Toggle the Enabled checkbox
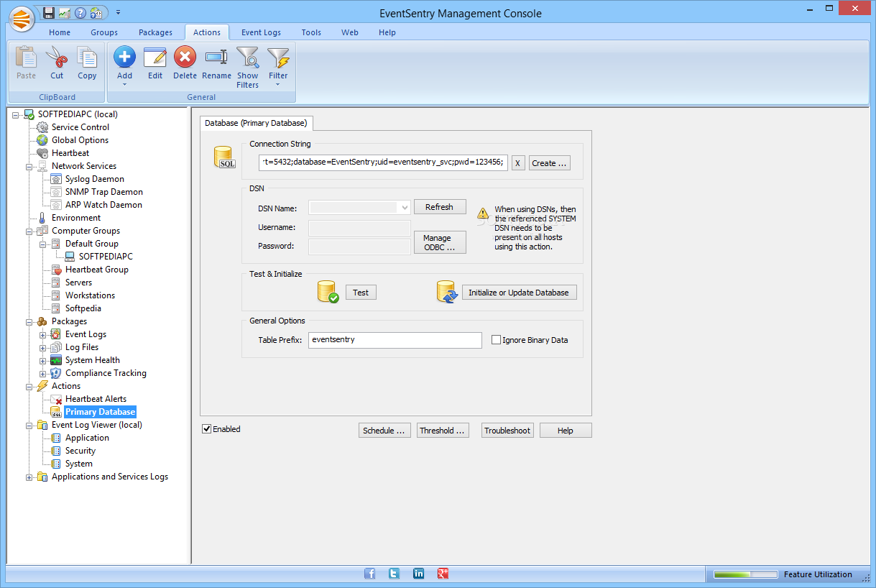This screenshot has width=876, height=588. pyautogui.click(x=207, y=429)
